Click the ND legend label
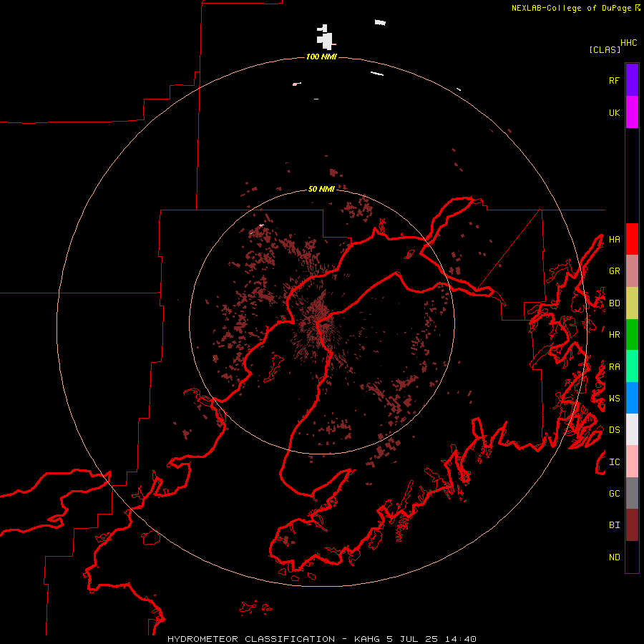Viewport: 644px width, 644px height. click(x=614, y=557)
